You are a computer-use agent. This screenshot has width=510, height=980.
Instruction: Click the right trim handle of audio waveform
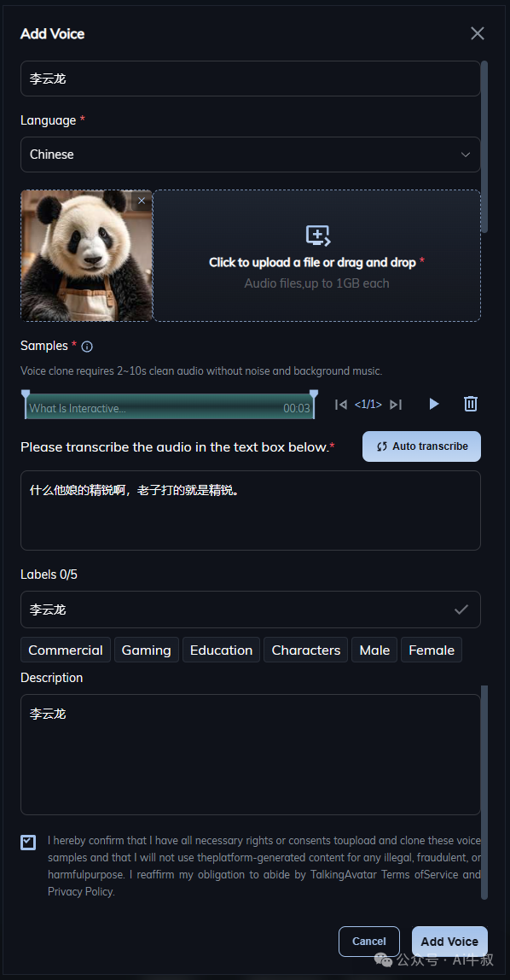[314, 394]
